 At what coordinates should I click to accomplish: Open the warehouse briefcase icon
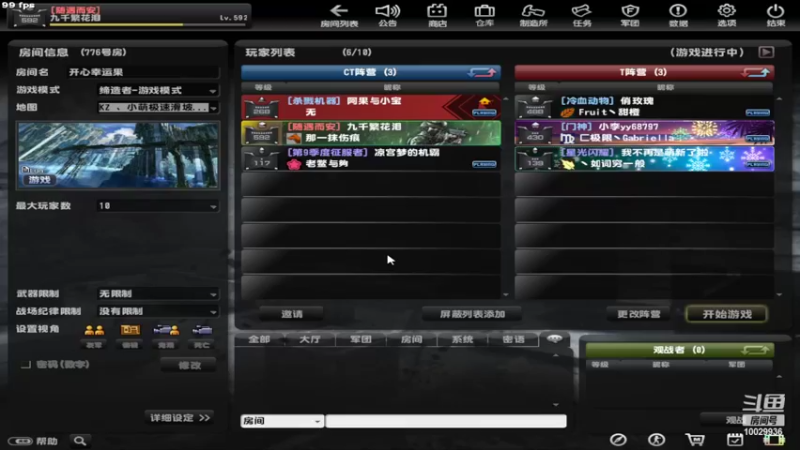[484, 11]
